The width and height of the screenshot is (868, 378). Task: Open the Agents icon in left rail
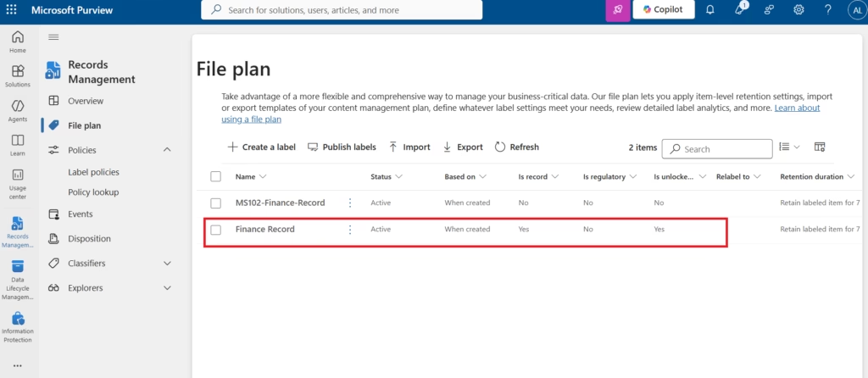[x=18, y=110]
